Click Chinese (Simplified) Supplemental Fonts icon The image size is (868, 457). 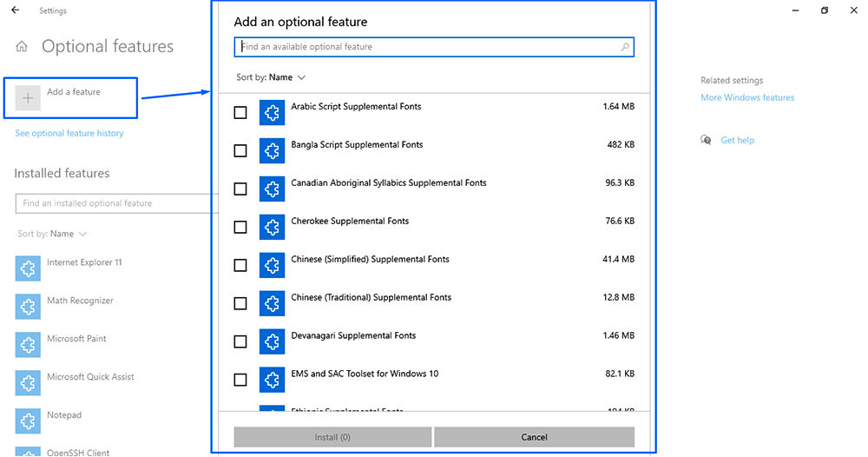[x=272, y=265]
